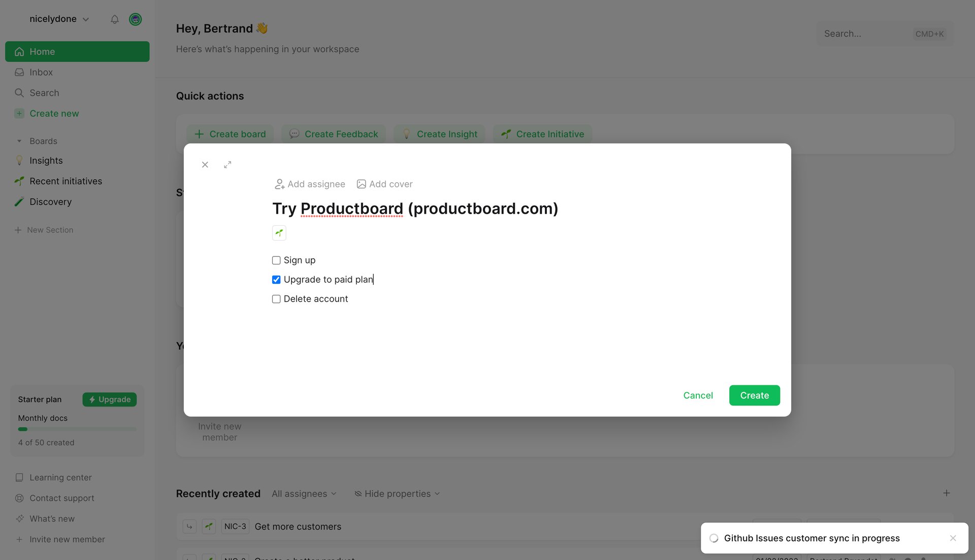Click the Add assignee icon
Viewport: 975px width, 560px height.
tap(280, 184)
